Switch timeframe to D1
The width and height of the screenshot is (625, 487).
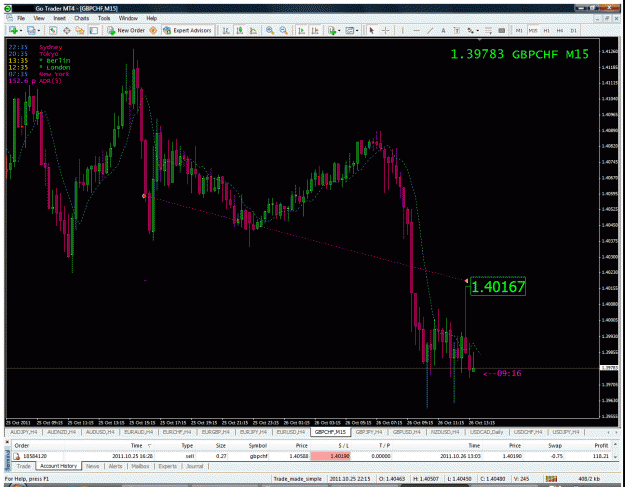[x=574, y=30]
